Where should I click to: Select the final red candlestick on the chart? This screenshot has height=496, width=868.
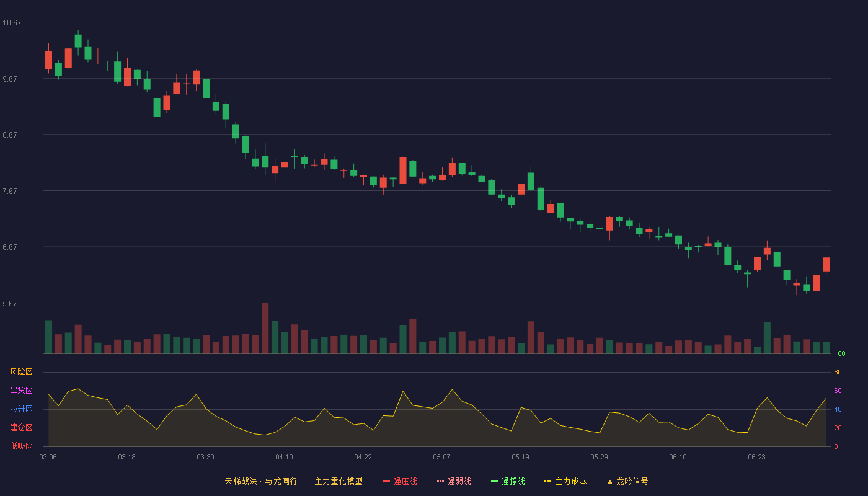tap(826, 265)
